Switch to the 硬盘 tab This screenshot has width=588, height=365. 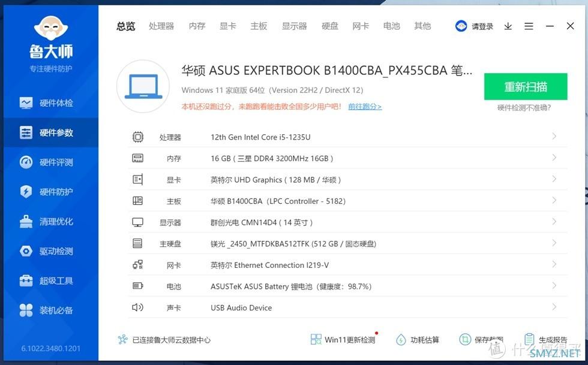pos(330,26)
